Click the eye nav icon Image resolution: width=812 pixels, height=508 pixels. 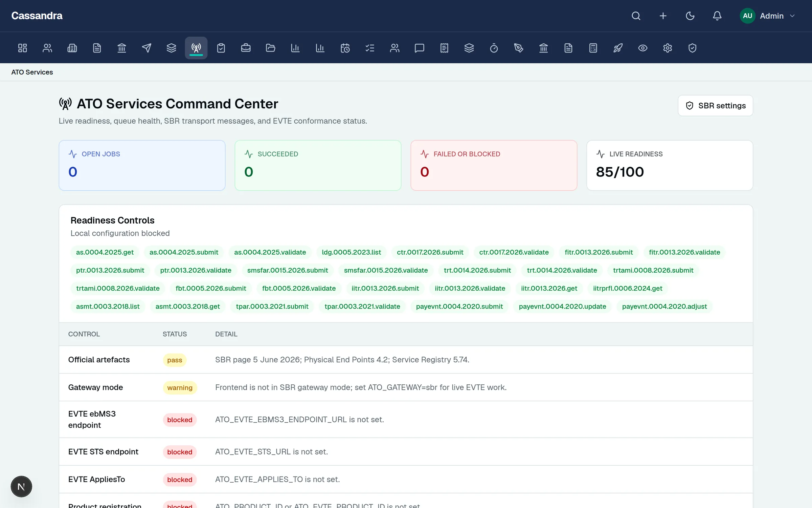click(x=643, y=48)
